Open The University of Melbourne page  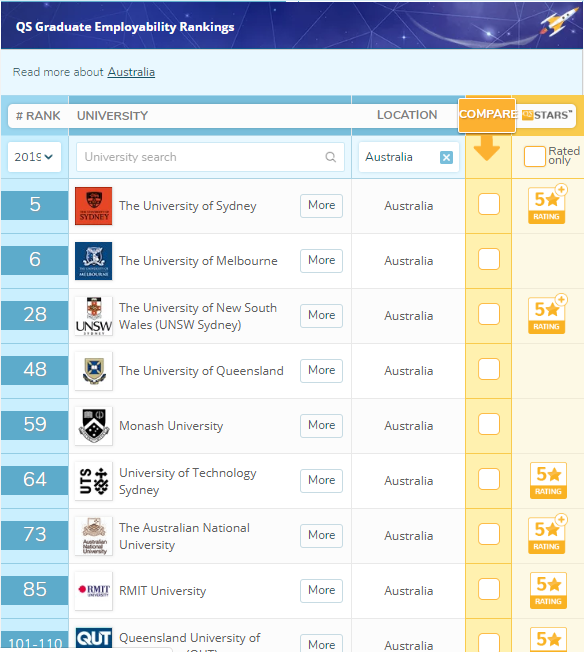[x=198, y=261]
